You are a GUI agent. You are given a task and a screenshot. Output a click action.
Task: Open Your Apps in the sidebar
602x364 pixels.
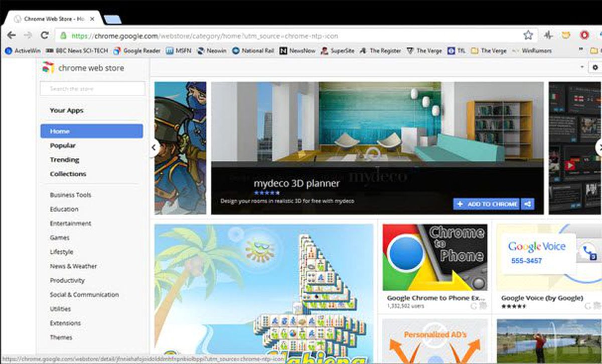tap(67, 110)
